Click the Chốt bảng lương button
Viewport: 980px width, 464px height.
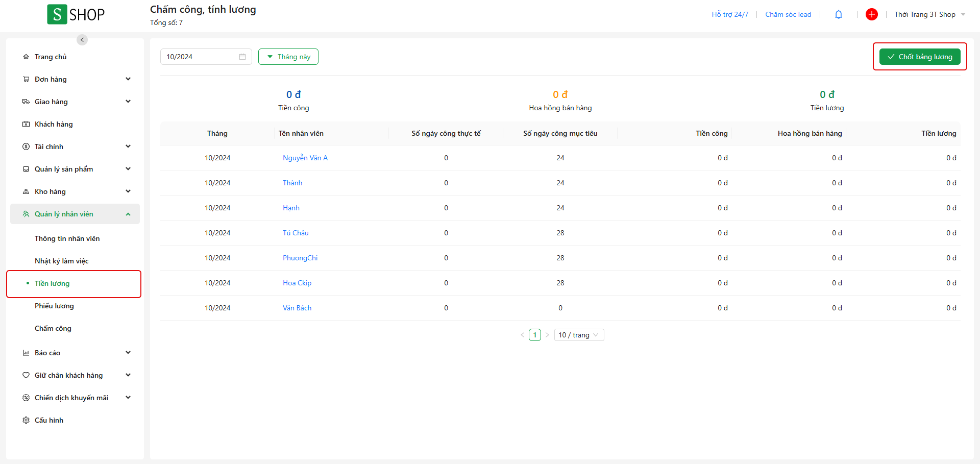[x=920, y=57]
